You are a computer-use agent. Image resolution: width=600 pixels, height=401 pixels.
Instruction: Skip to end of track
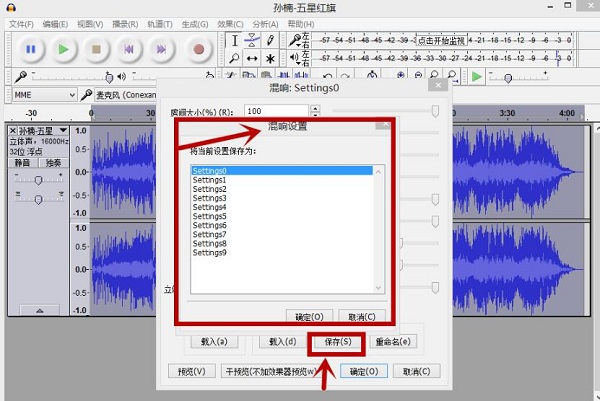[162, 48]
